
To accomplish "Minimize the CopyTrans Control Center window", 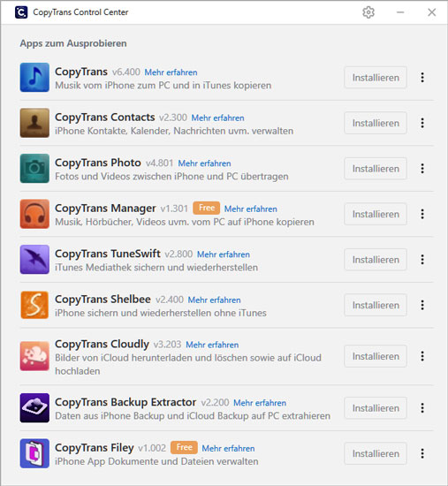I will pyautogui.click(x=400, y=12).
